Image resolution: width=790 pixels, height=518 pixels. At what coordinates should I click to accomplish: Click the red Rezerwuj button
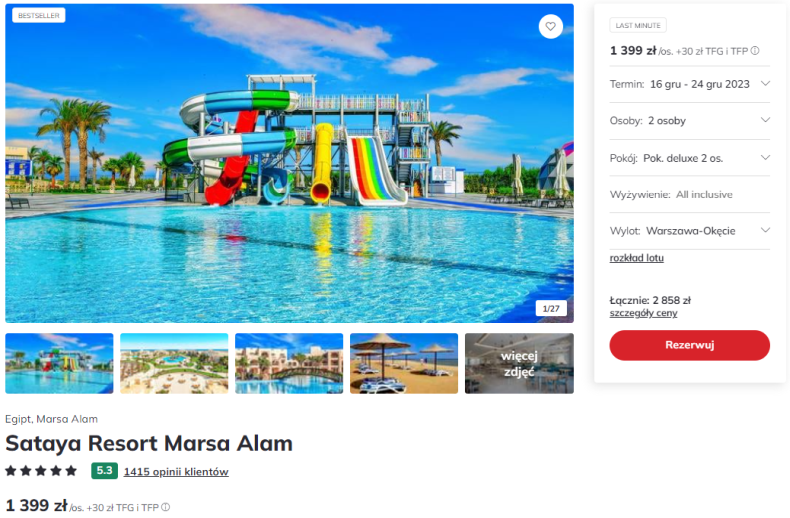click(690, 345)
